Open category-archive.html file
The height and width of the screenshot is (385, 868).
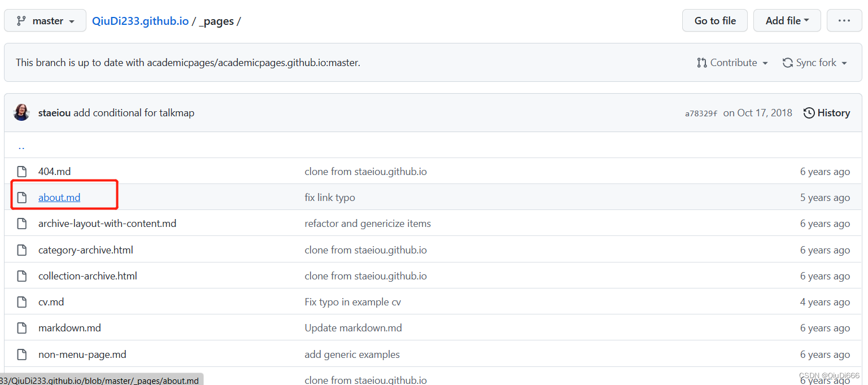click(x=86, y=250)
